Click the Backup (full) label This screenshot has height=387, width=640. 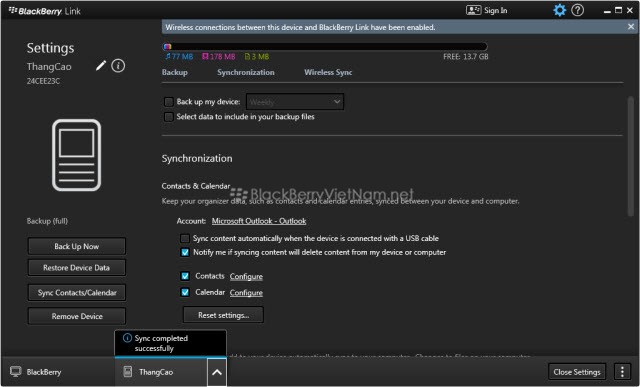tap(47, 221)
